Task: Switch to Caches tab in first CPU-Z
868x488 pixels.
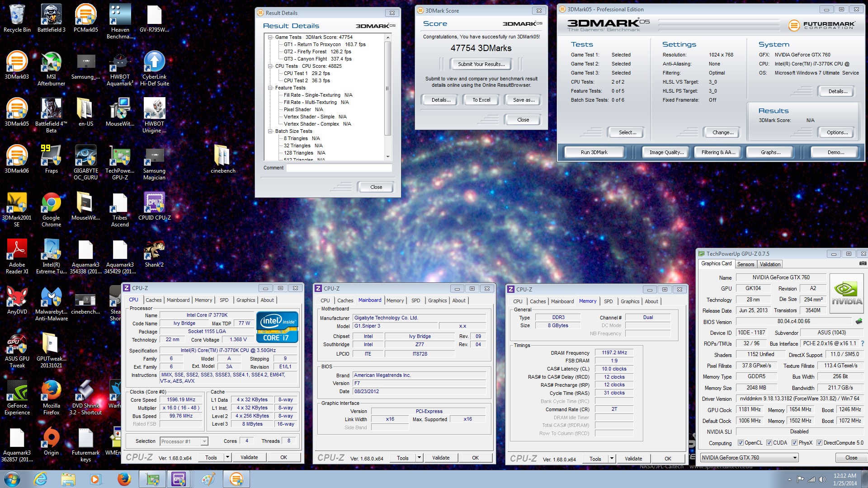Action: coord(153,300)
